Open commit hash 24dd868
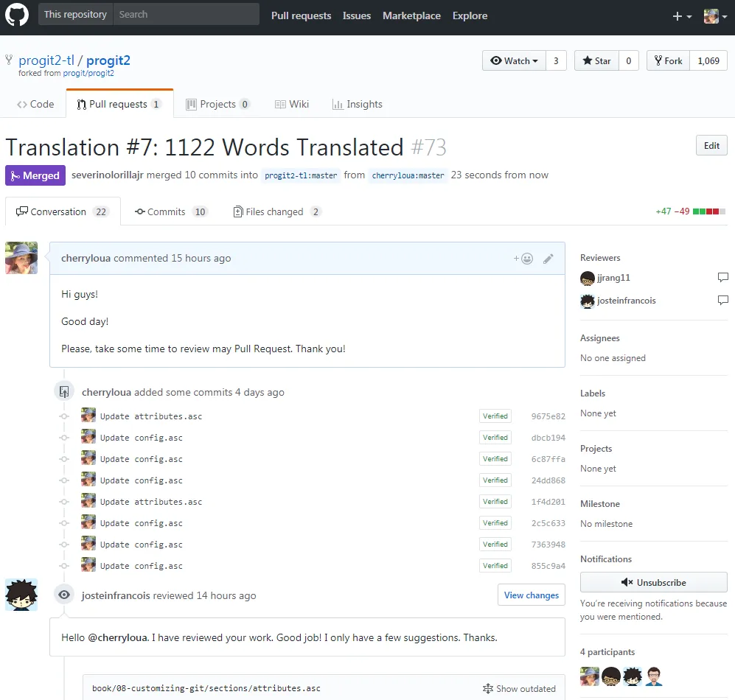The image size is (735, 700). coord(548,480)
